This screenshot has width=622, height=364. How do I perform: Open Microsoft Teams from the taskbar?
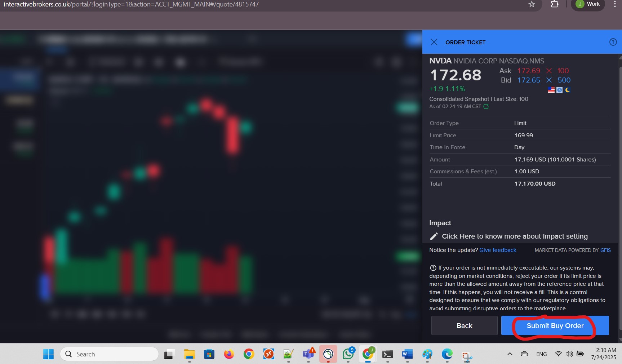click(308, 354)
